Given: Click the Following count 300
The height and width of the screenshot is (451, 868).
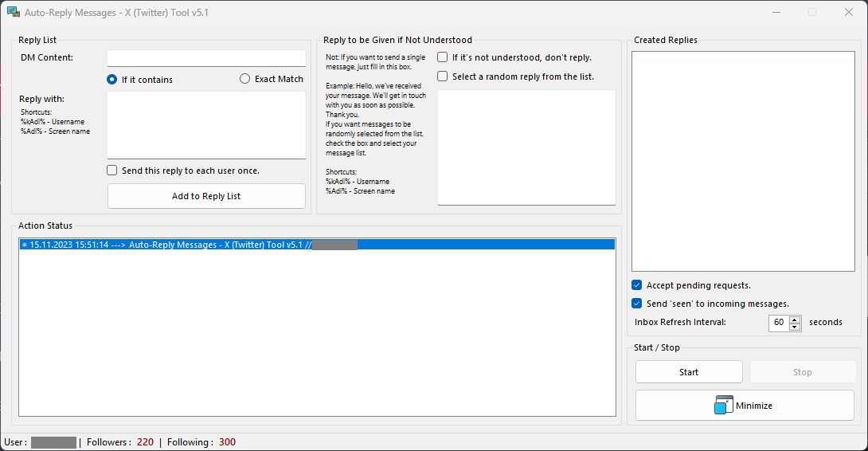Looking at the screenshot, I should pyautogui.click(x=227, y=442).
